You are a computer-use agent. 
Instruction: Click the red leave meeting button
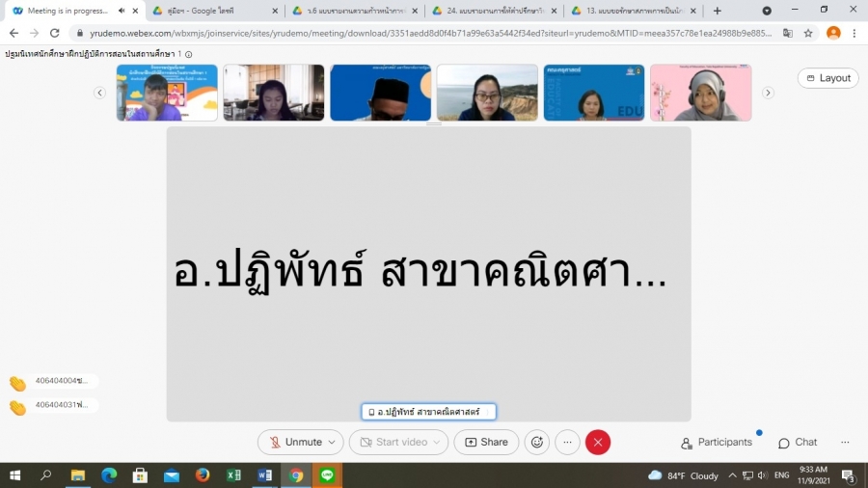coord(598,443)
